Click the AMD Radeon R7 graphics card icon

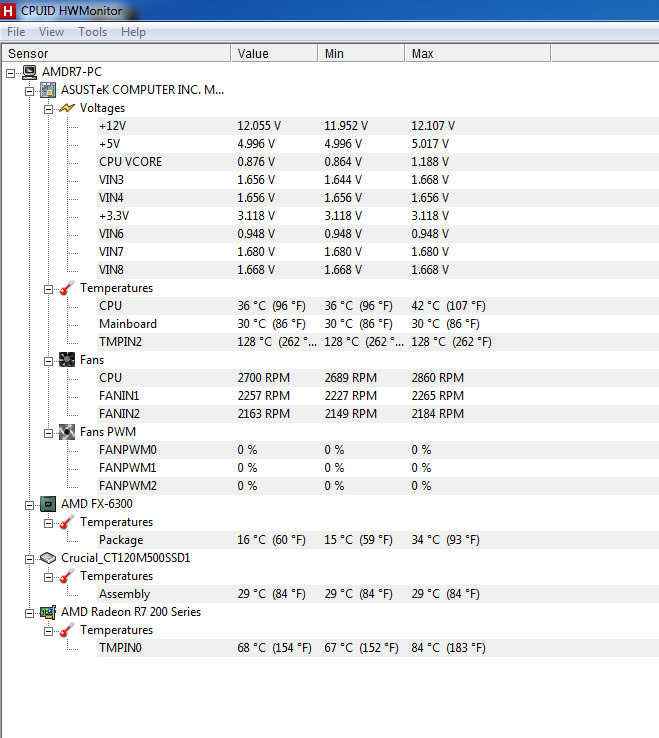(47, 612)
